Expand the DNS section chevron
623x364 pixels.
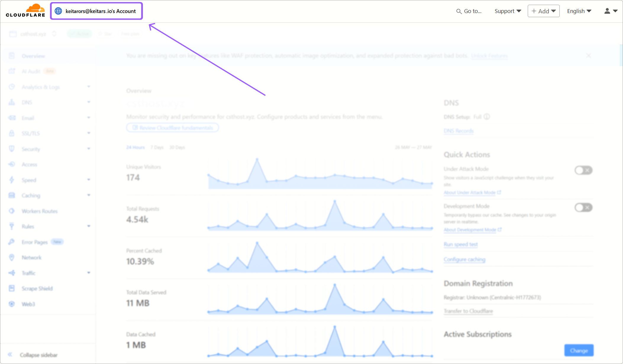(x=88, y=102)
